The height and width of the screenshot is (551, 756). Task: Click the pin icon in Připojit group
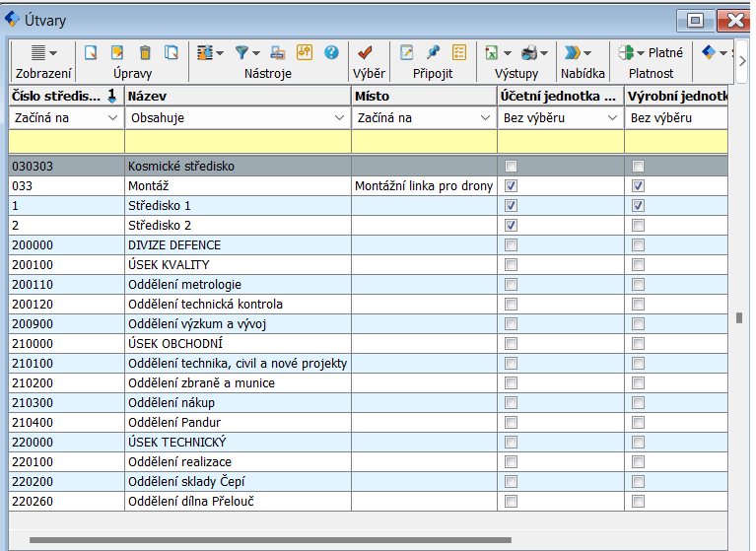tap(433, 53)
